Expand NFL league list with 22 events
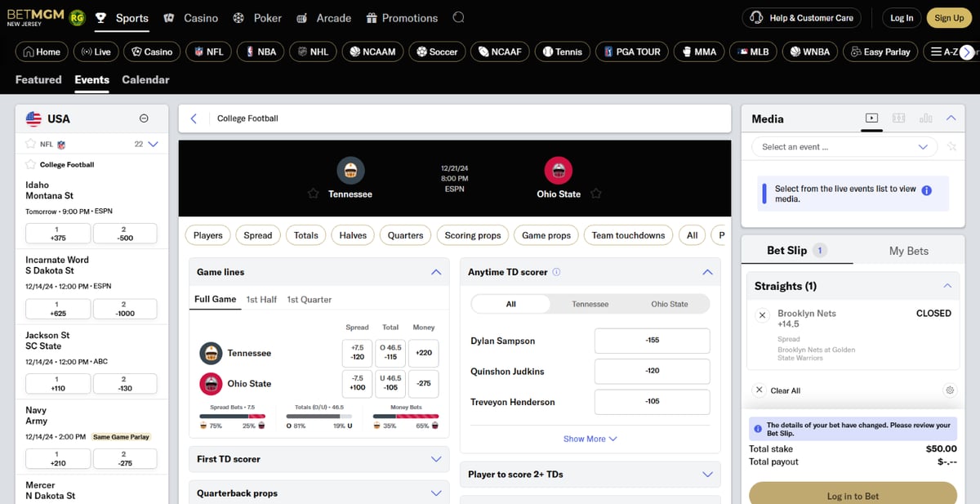The width and height of the screenshot is (980, 504). click(x=152, y=144)
